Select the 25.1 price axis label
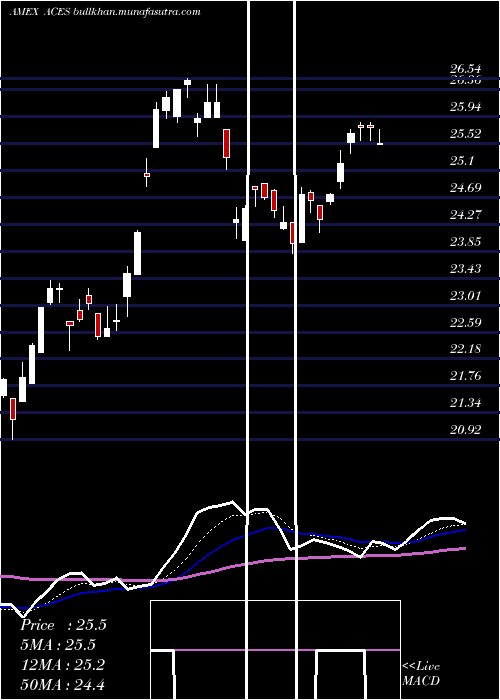Viewport: 500px width, 700px height. 462,161
